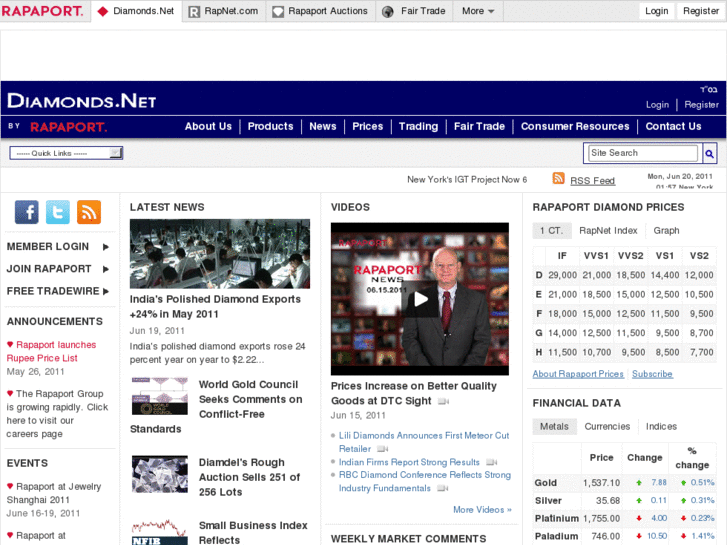This screenshot has width=727, height=545.
Task: Open the Products menu
Action: (270, 126)
